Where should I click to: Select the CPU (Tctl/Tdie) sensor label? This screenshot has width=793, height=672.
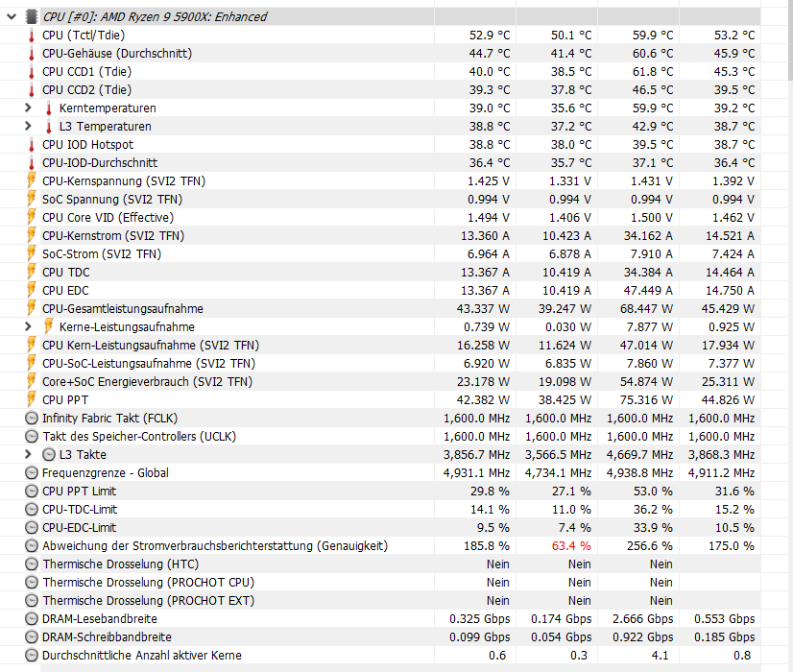click(x=84, y=35)
